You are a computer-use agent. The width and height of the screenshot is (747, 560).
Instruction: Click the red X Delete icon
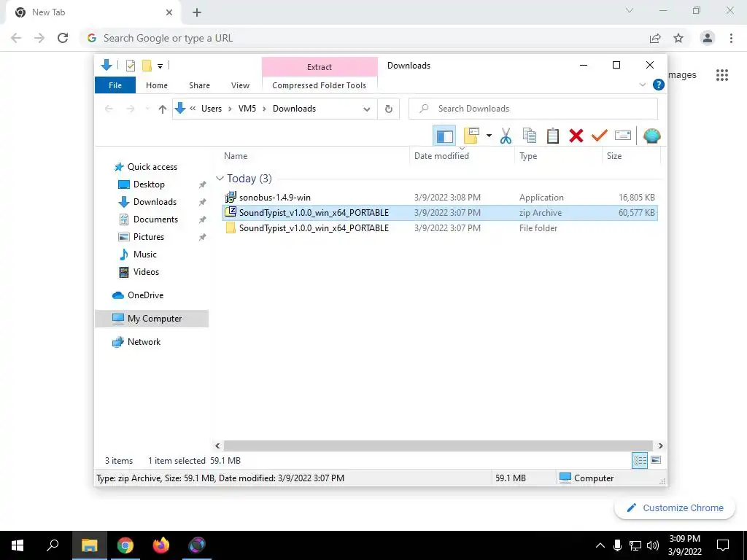coord(576,136)
